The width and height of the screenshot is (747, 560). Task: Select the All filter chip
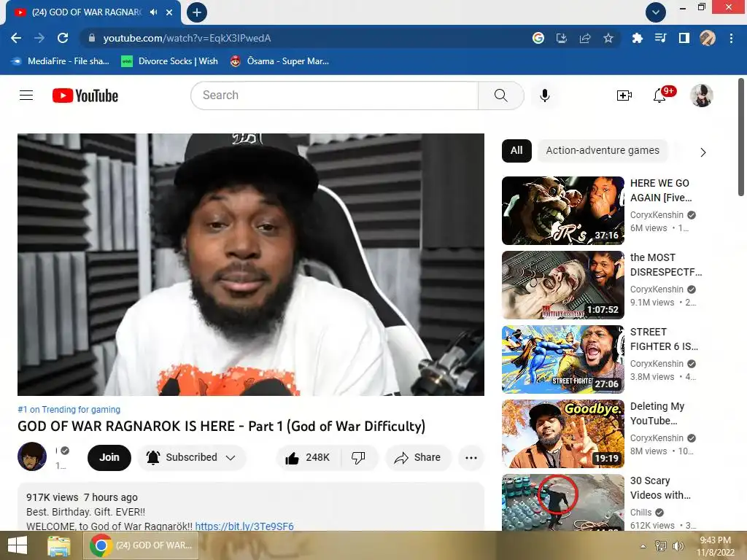pyautogui.click(x=516, y=150)
